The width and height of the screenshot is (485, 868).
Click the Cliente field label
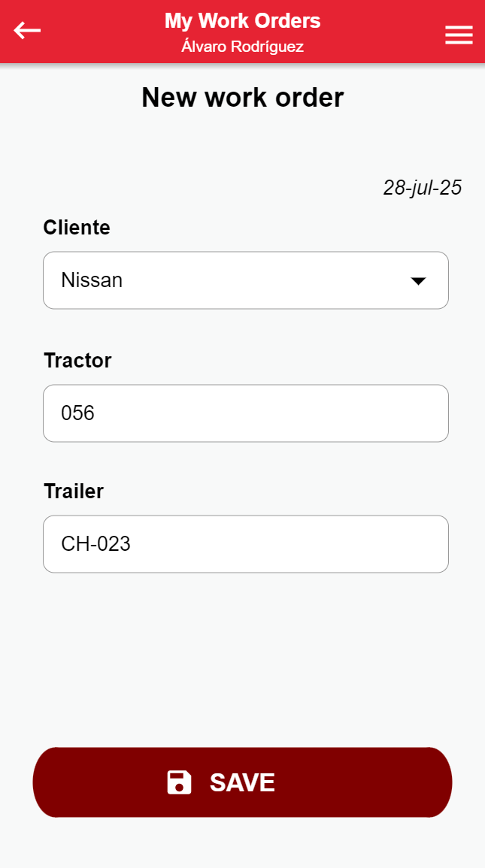[x=77, y=228]
